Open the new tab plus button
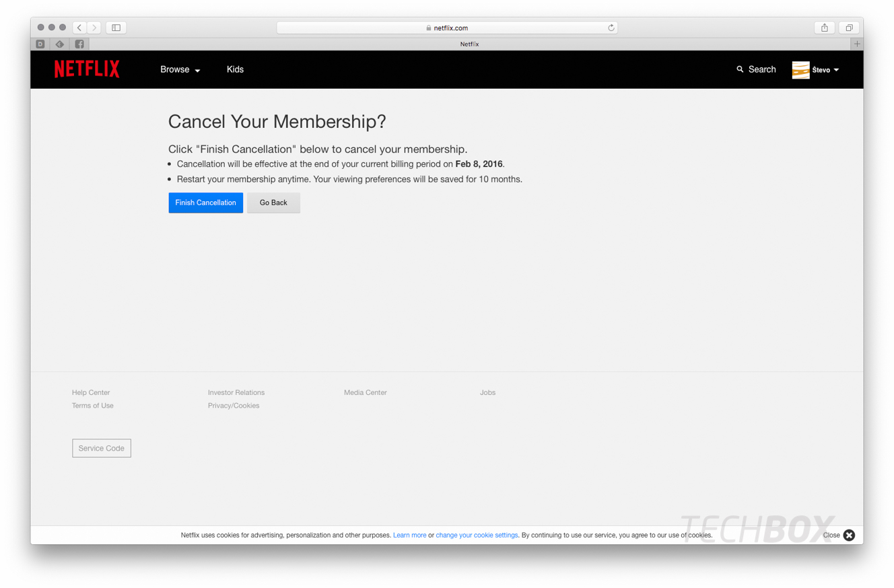Screen dimensions: 894x588 pyautogui.click(x=857, y=44)
